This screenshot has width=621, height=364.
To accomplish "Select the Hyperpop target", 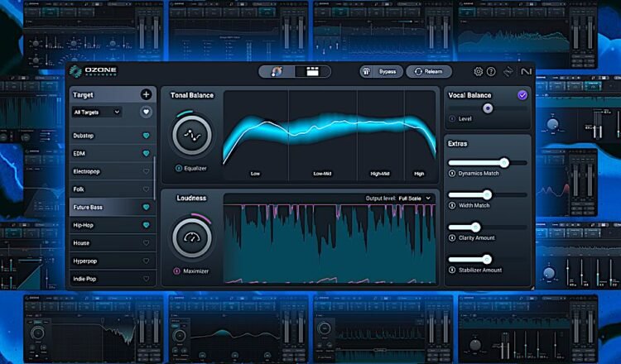I will coord(111,261).
